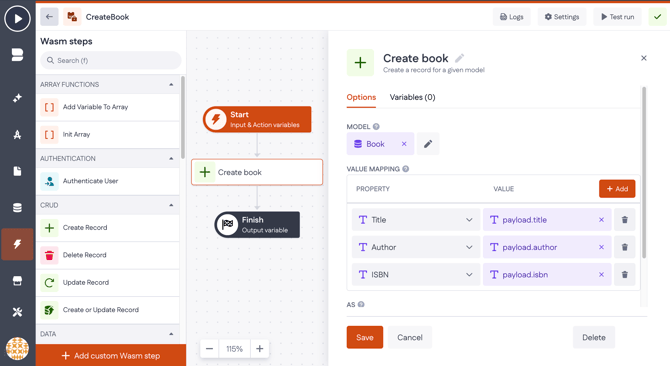Remove the ISBN mapping using its trash icon
This screenshot has height=366, width=670.
click(x=624, y=275)
